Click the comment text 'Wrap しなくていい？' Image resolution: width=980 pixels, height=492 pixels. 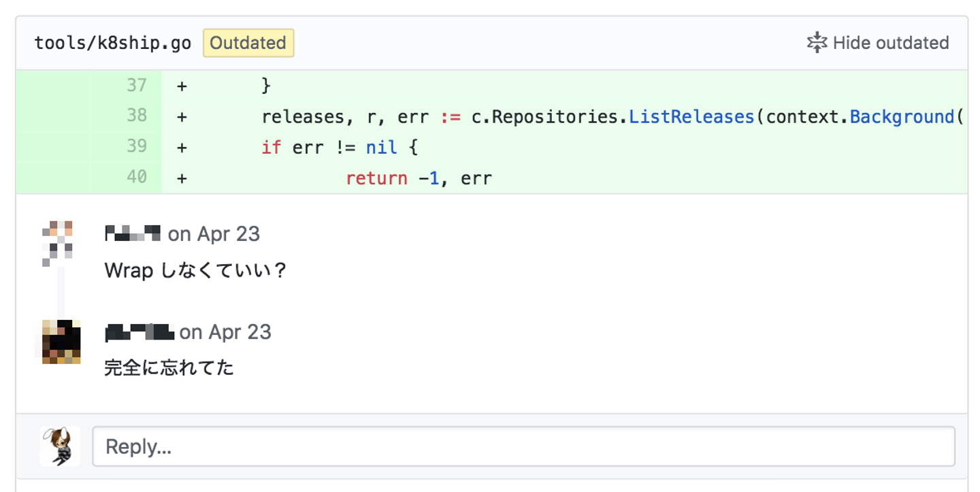[x=195, y=271]
